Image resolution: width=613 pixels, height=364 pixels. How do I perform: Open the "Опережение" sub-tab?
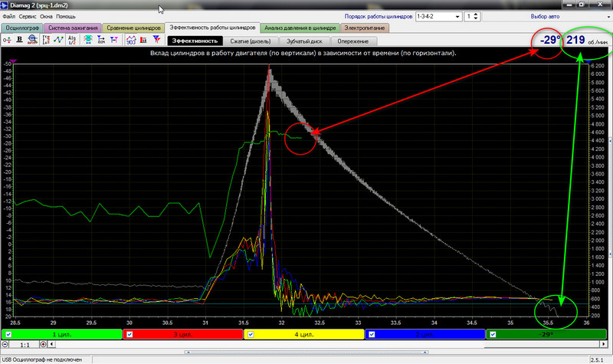pyautogui.click(x=353, y=41)
